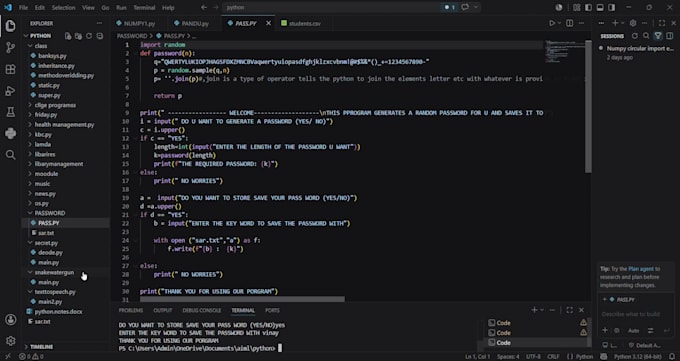Open the Source Control view
The image size is (680, 361).
point(10,48)
